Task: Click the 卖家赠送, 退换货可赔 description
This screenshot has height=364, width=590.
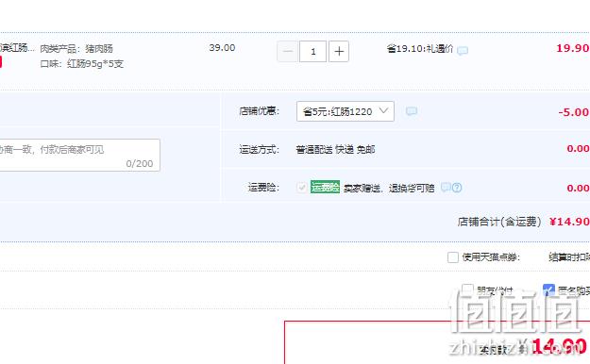Action: [389, 188]
